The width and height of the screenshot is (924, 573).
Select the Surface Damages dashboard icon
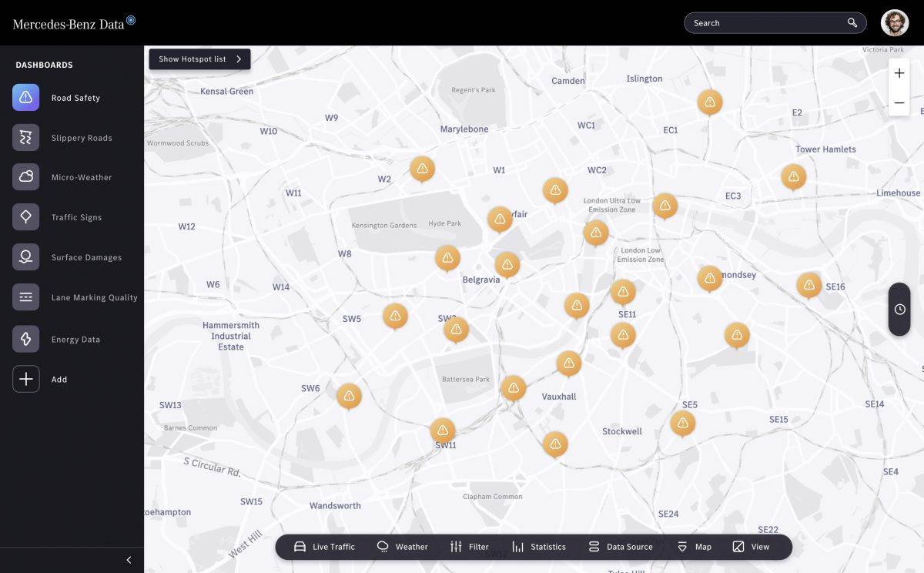tap(25, 257)
